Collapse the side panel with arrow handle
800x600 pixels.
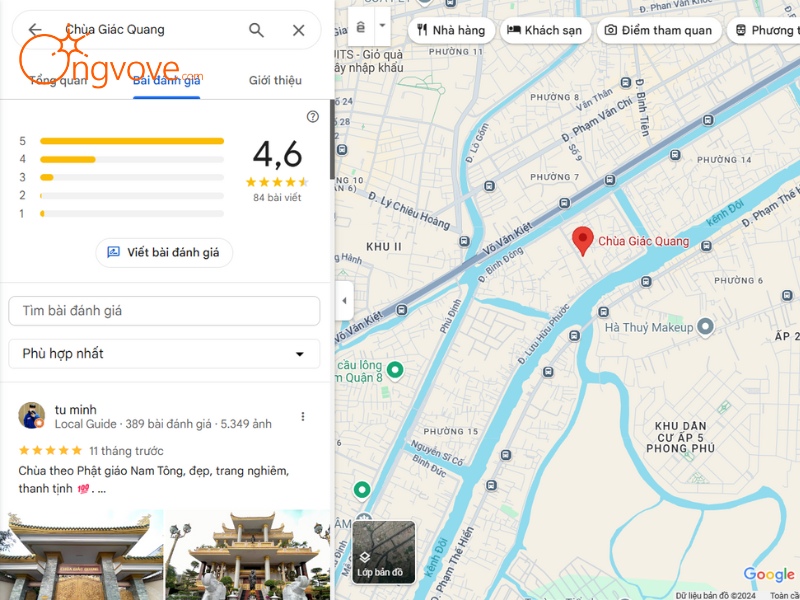(344, 301)
